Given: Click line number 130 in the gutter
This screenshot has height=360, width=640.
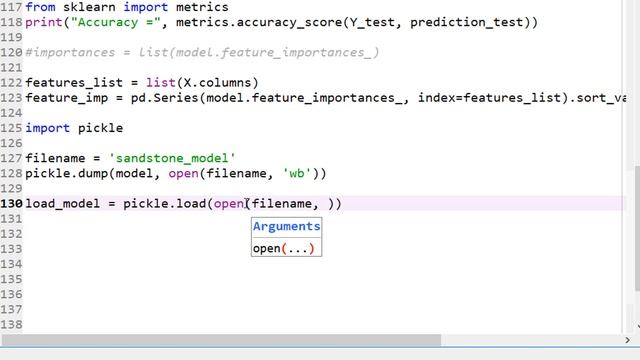Looking at the screenshot, I should coord(11,203).
